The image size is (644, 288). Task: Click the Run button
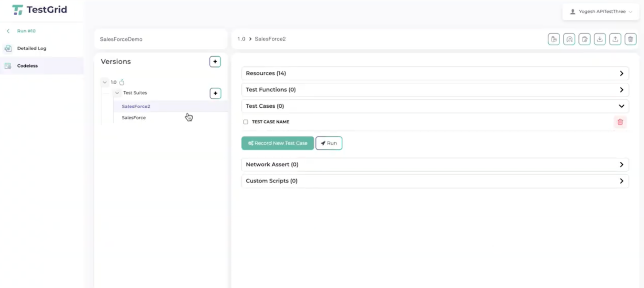329,143
